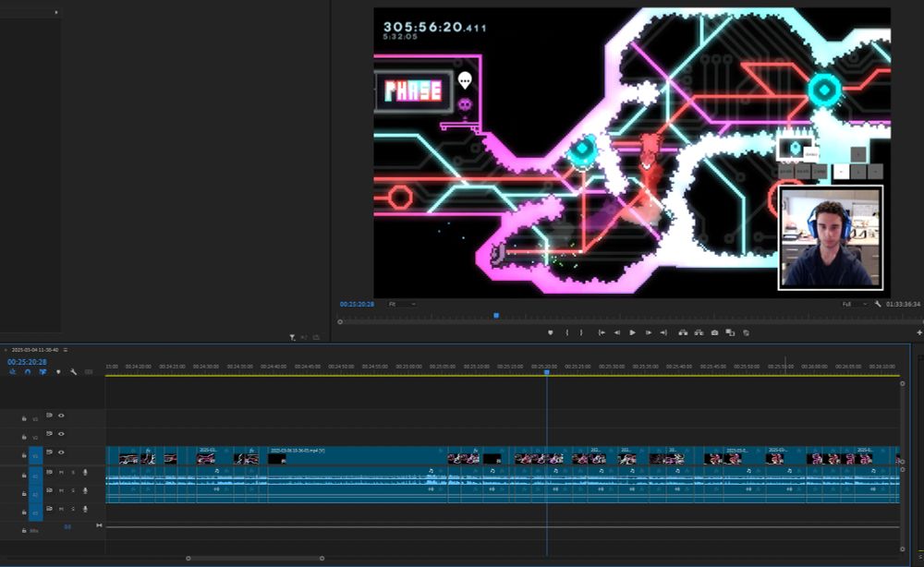Toggle sync lock on track V2

coord(50,434)
